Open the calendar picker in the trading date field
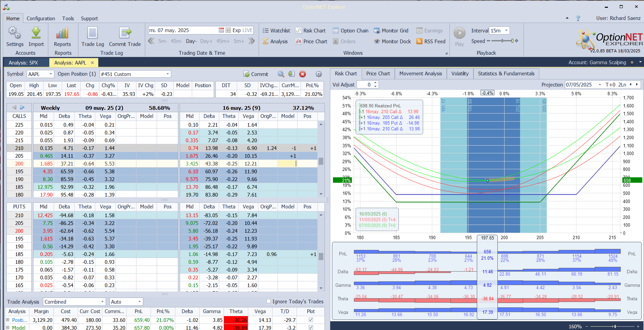The image size is (644, 330). (221, 30)
